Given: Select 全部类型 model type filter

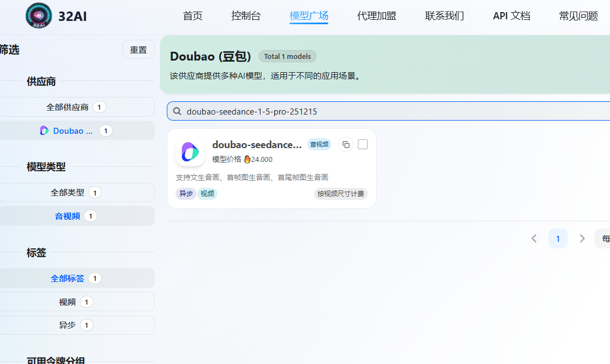Looking at the screenshot, I should [x=77, y=192].
